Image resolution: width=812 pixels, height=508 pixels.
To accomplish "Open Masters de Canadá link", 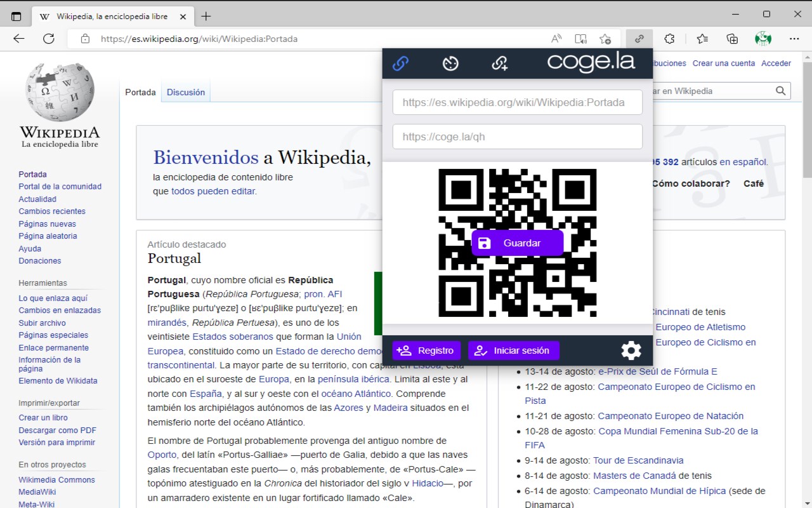I will (x=634, y=476).
